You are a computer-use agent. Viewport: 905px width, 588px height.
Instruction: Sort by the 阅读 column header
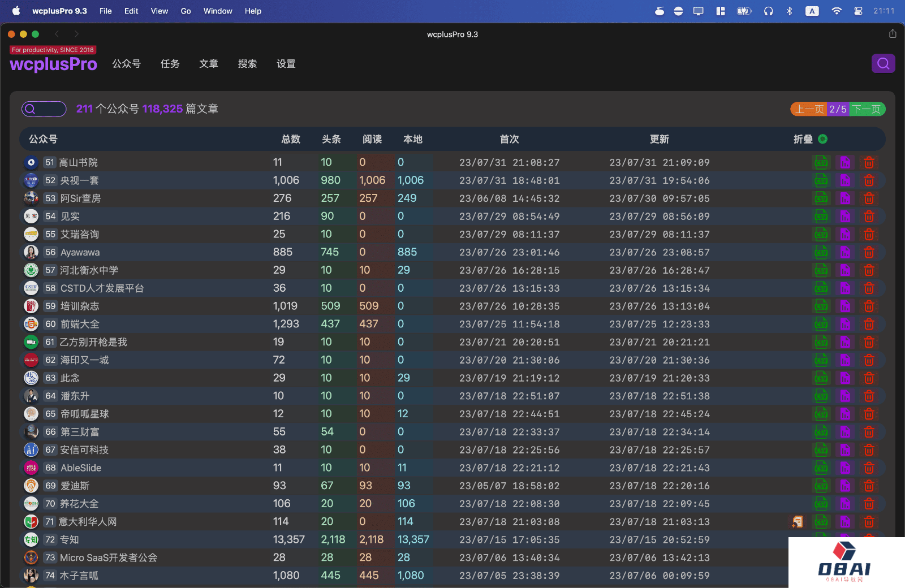372,139
